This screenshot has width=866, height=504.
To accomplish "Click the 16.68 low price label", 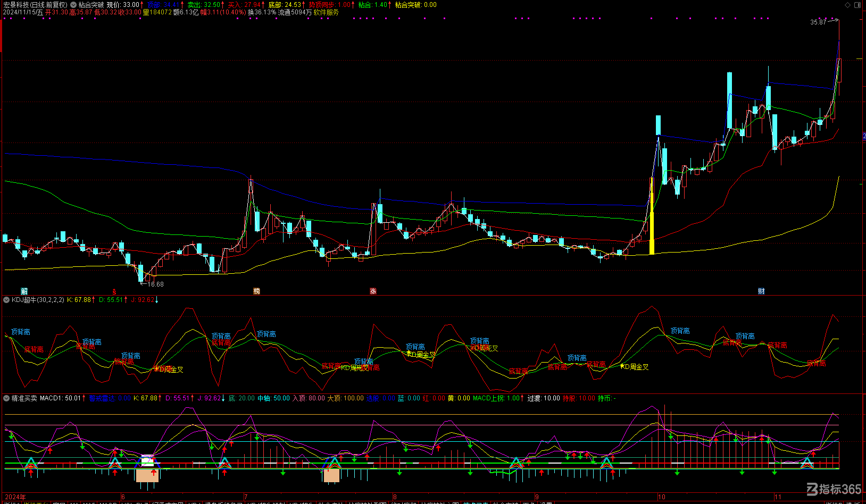I will (x=155, y=284).
